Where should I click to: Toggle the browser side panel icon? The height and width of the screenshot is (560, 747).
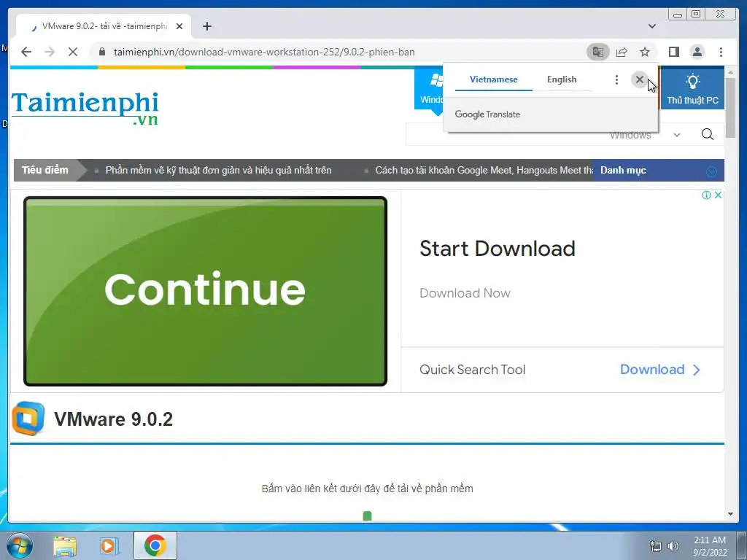(673, 52)
